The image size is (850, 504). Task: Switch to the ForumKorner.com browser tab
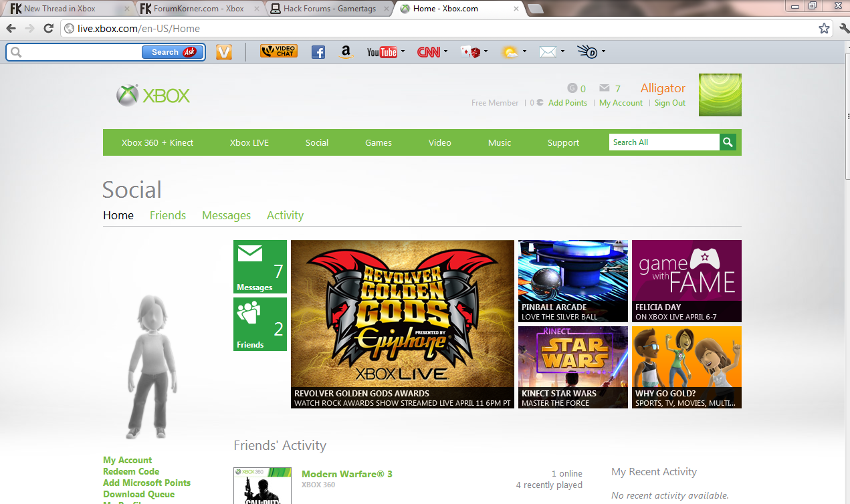tap(199, 9)
